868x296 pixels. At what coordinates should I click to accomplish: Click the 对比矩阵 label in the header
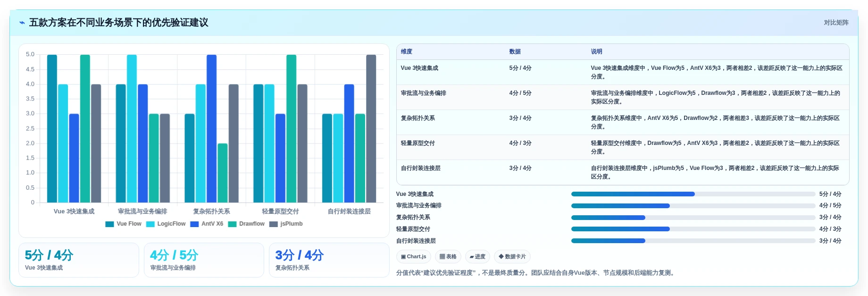point(836,23)
